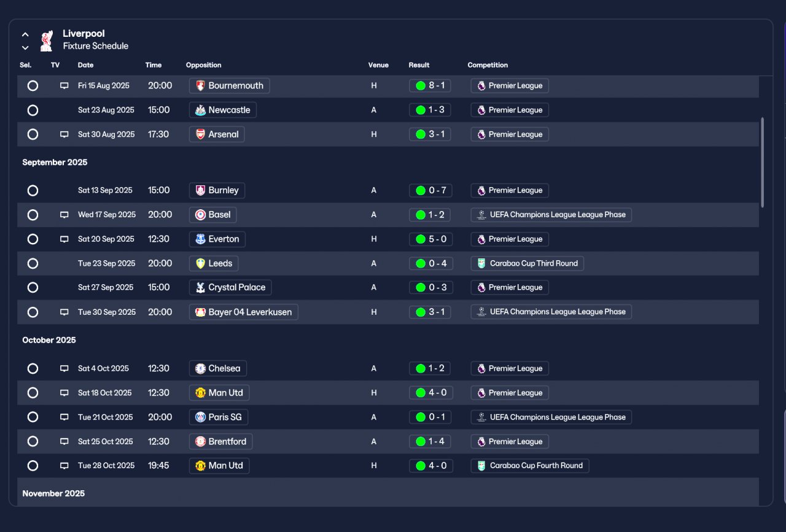
Task: Click the TV icon on the Arsenal row
Action: pyautogui.click(x=64, y=134)
